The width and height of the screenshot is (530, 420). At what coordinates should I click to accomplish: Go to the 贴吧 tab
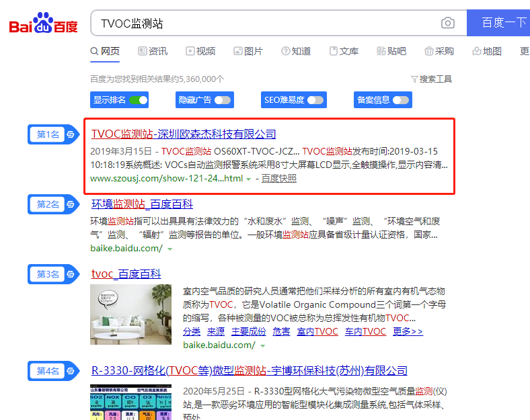tap(391, 51)
